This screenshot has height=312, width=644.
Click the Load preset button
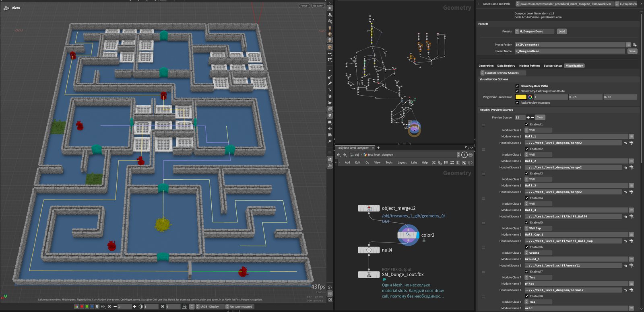tap(562, 31)
